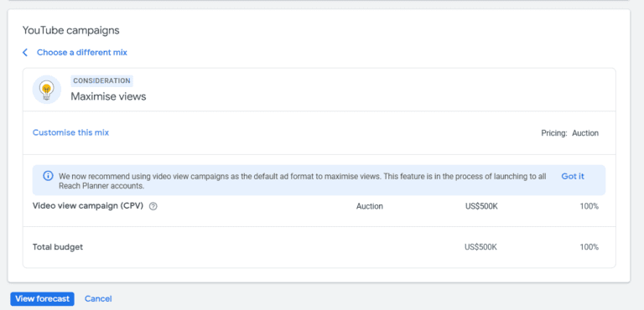
Task: Click the info icon in the blue banner
Action: [x=48, y=176]
